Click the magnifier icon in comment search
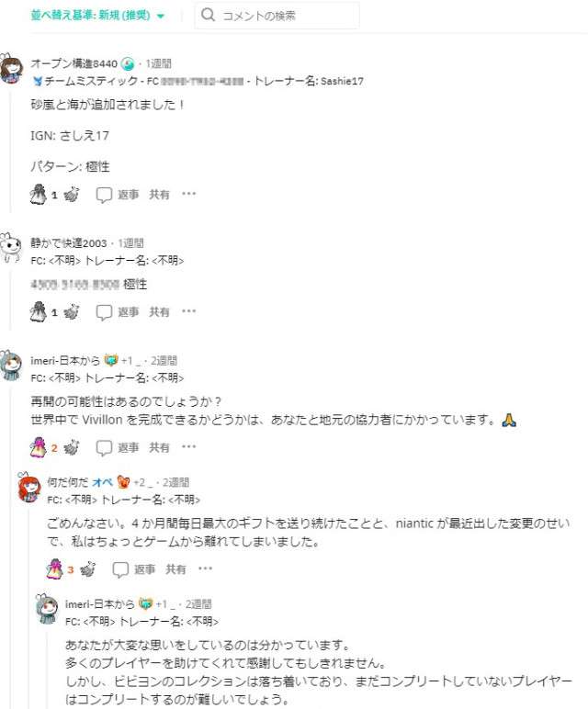This screenshot has height=709, width=588. click(208, 16)
